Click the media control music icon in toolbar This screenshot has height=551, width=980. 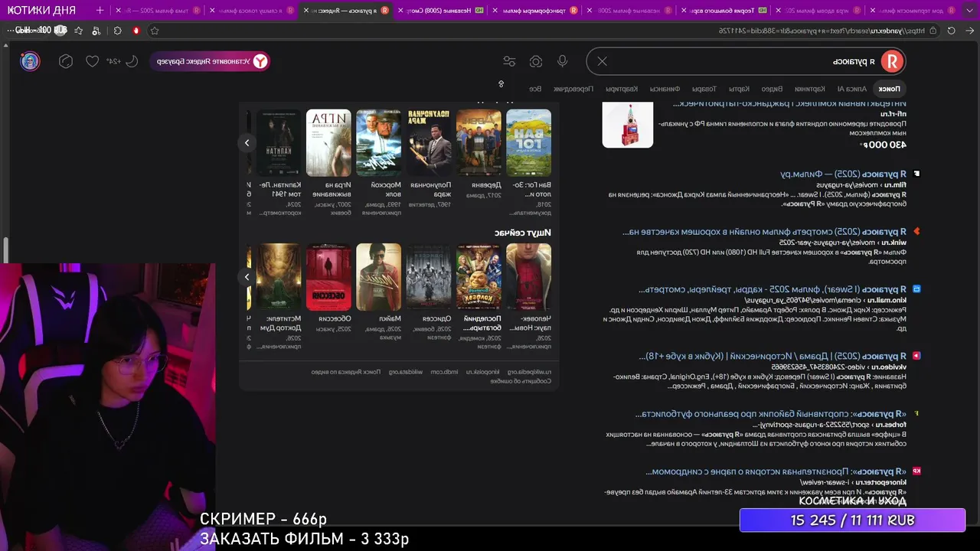point(97,31)
